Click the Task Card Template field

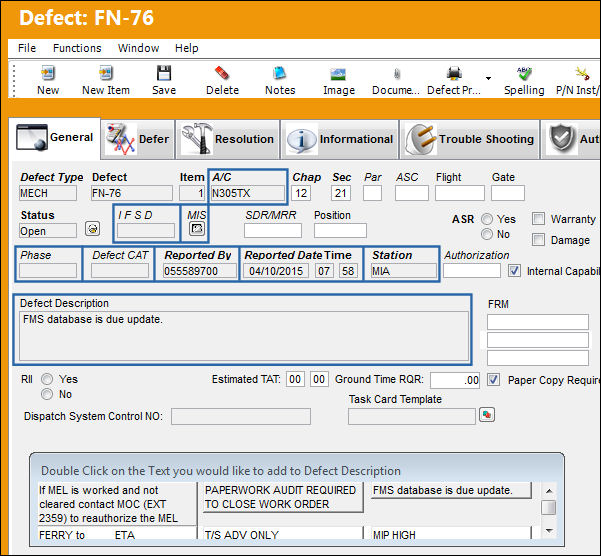[x=412, y=417]
